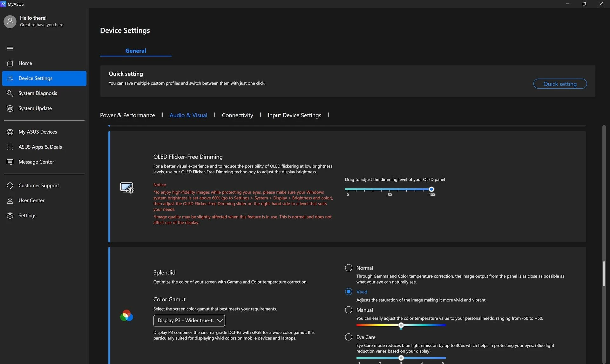The width and height of the screenshot is (610, 364).
Task: Select the Vivid Splendid mode
Action: pyautogui.click(x=349, y=292)
